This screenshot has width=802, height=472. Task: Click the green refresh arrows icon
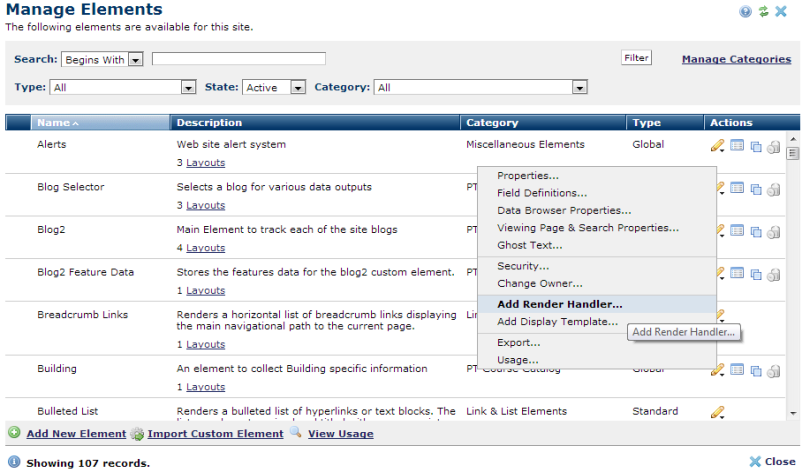coord(763,12)
